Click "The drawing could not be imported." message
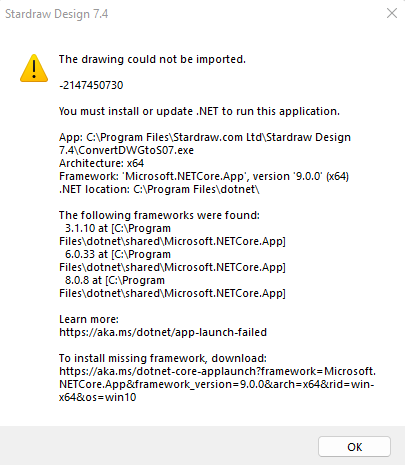Screen dimensions: 405x465 click(152, 59)
